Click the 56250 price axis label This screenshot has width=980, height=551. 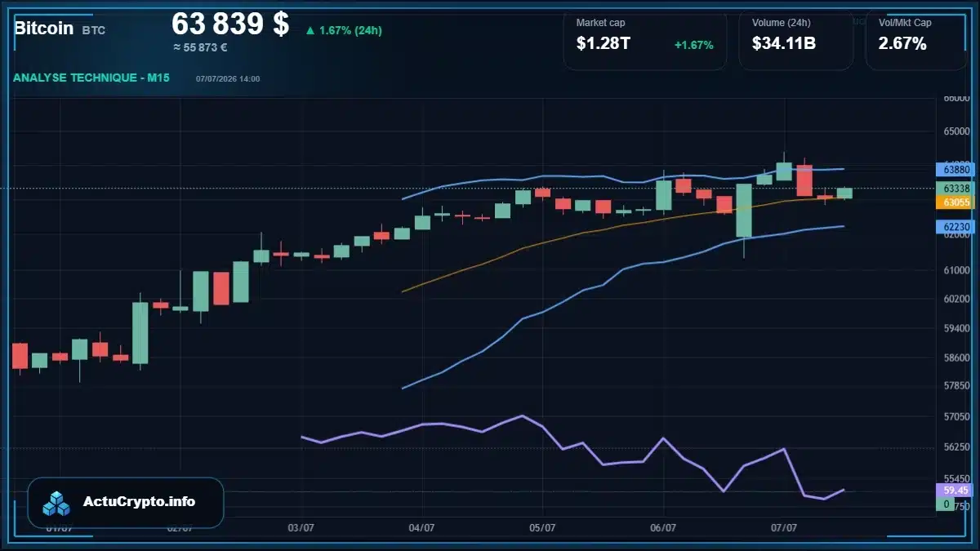pyautogui.click(x=956, y=447)
